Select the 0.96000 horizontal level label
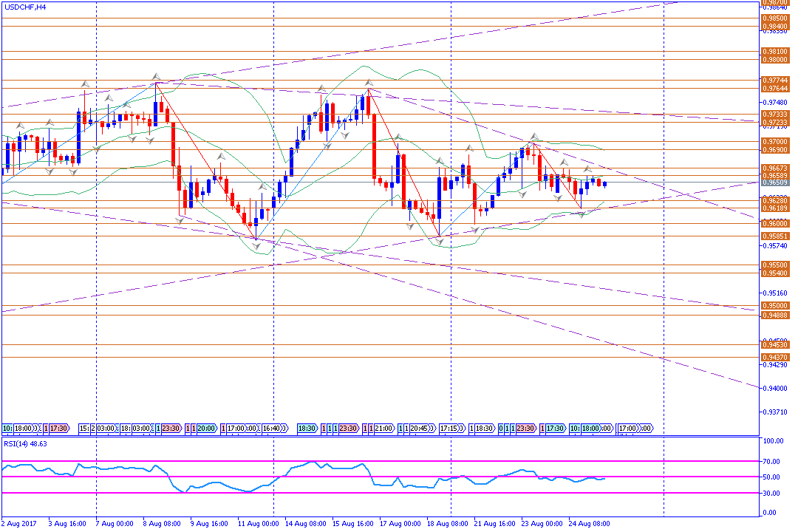The width and height of the screenshot is (798, 532). (x=775, y=223)
